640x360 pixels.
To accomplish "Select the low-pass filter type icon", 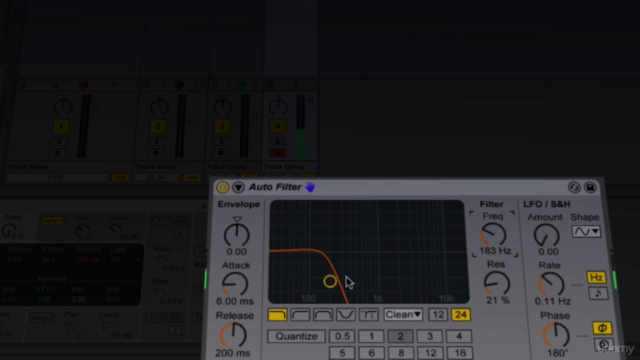I will pos(277,315).
